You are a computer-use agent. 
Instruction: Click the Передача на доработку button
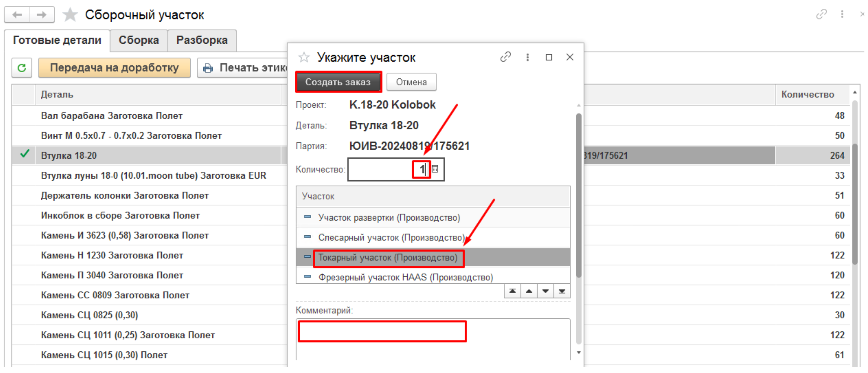[114, 68]
